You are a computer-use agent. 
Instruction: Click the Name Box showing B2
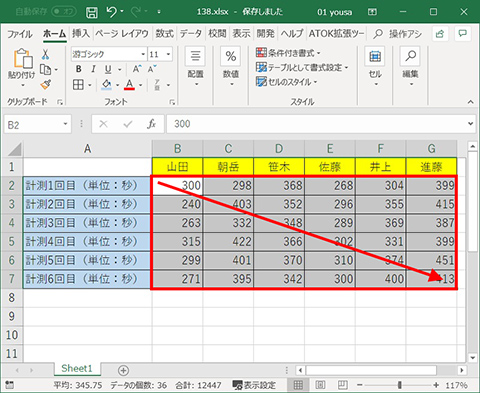(x=33, y=124)
